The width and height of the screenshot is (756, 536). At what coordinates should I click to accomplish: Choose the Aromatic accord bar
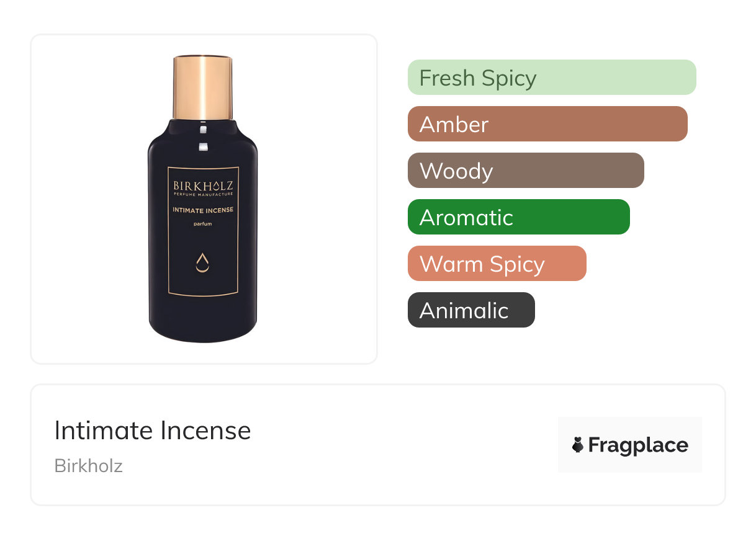coord(518,217)
